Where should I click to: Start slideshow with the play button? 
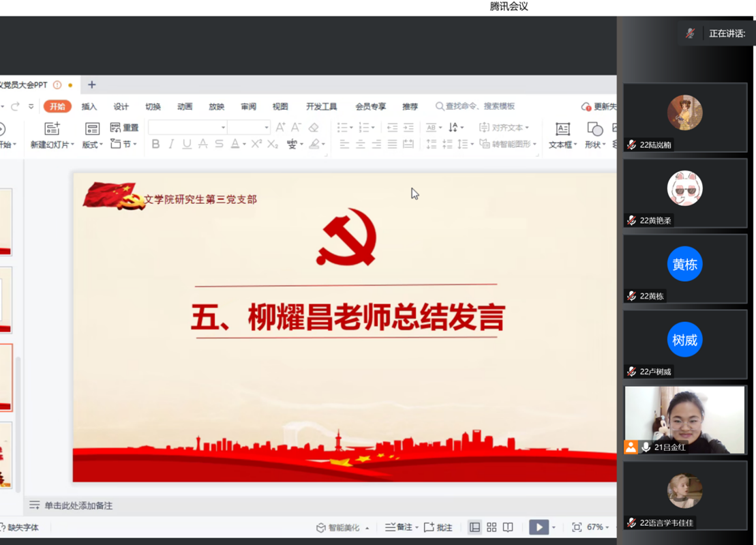[539, 527]
